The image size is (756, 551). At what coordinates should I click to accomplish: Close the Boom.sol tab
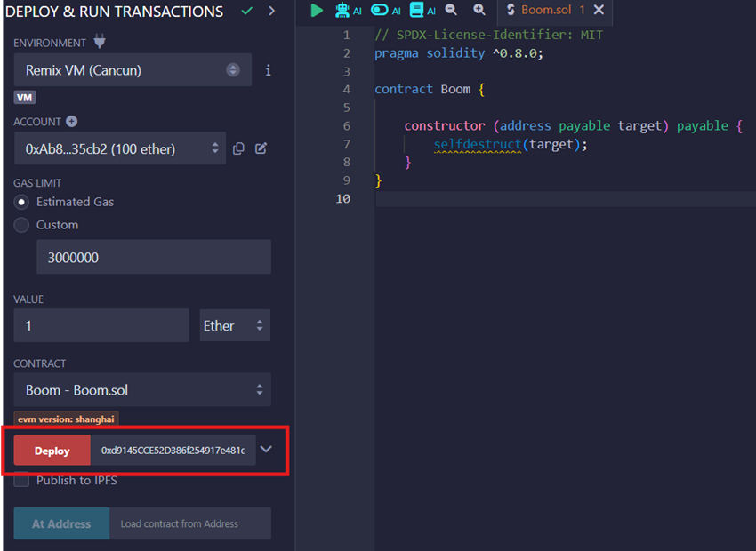point(599,10)
